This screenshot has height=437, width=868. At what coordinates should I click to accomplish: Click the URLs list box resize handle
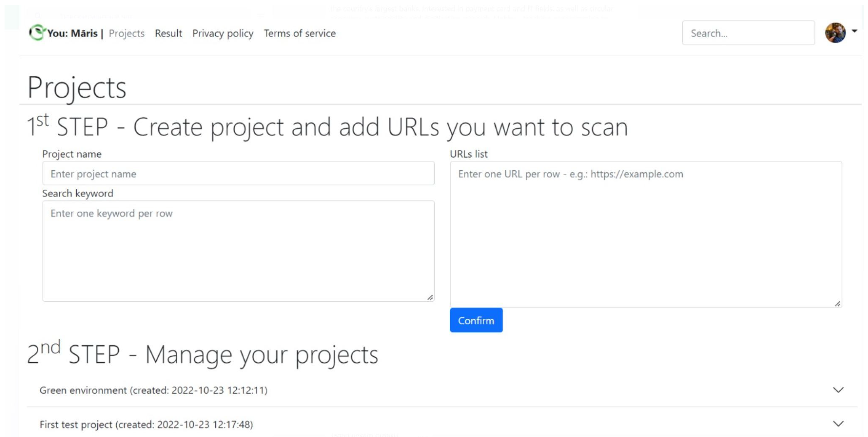click(x=837, y=304)
